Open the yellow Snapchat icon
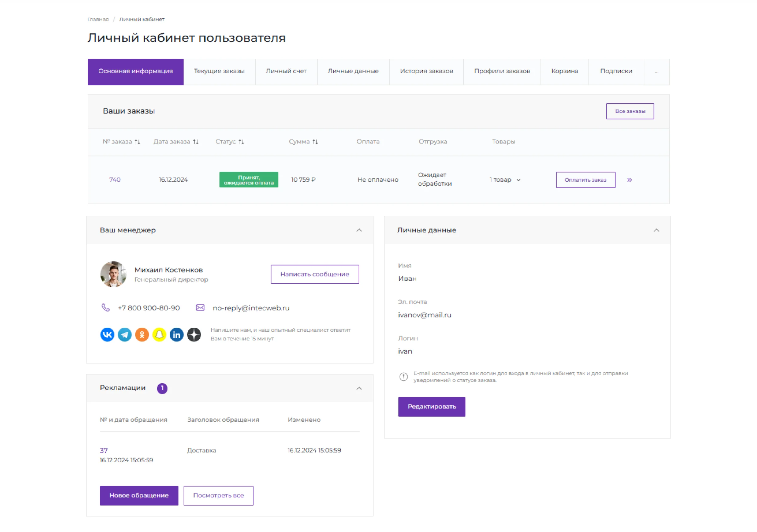 tap(159, 335)
